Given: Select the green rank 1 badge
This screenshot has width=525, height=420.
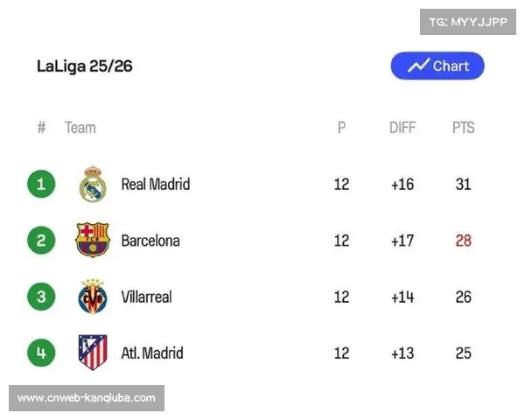Looking at the screenshot, I should click(41, 185).
